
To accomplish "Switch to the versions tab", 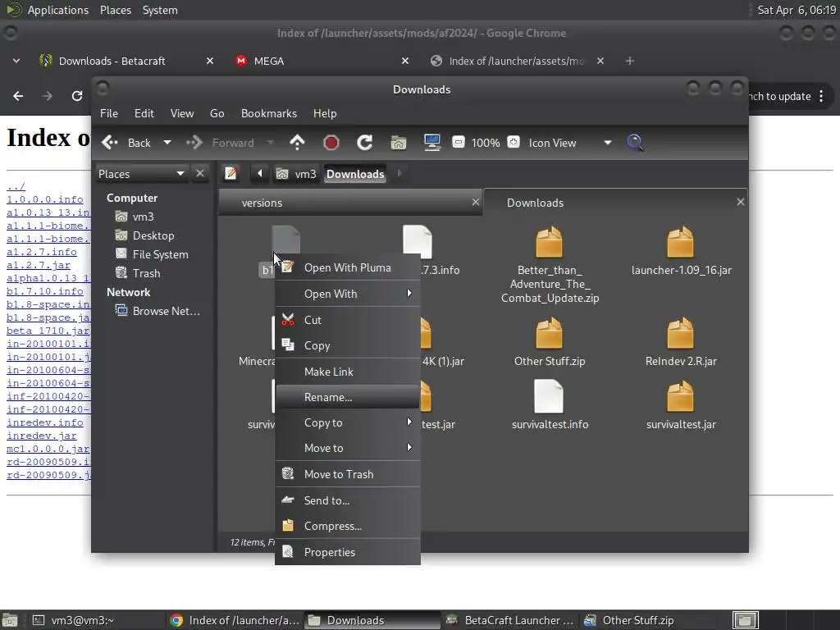I will pos(350,203).
